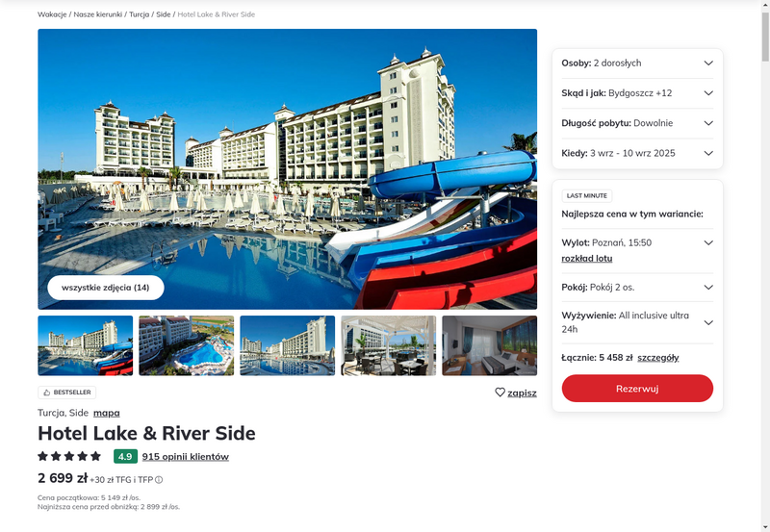Click the green 4.9 rating badge
This screenshot has height=532, width=770.
coord(125,456)
